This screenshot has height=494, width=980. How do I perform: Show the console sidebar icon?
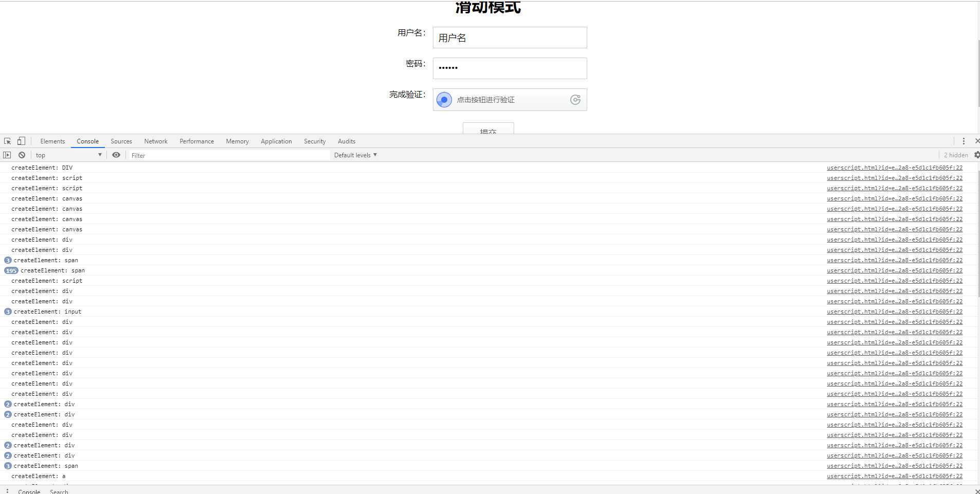point(7,155)
